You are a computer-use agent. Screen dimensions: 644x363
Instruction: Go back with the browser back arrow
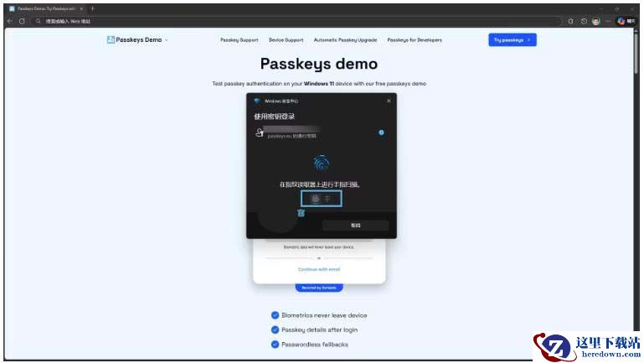coord(10,21)
